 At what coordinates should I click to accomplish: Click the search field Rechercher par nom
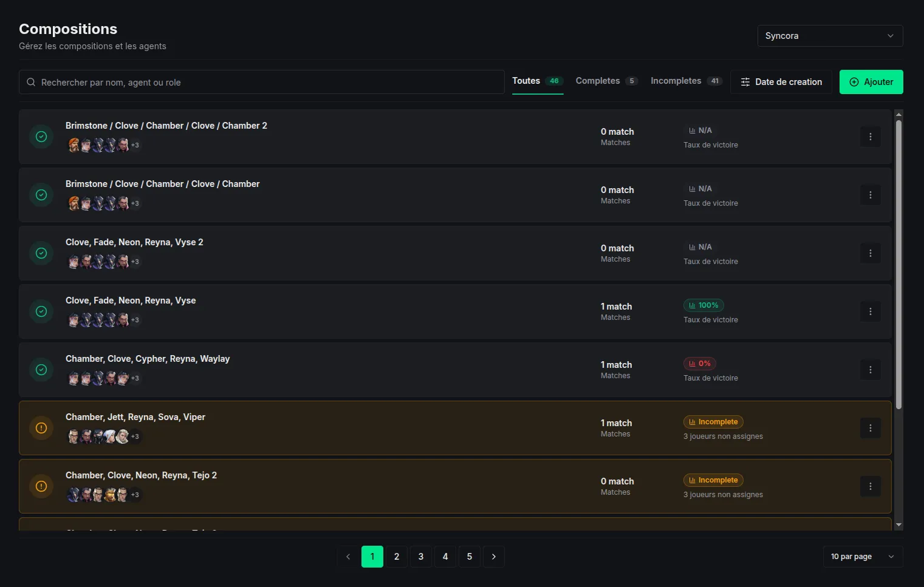(x=262, y=82)
